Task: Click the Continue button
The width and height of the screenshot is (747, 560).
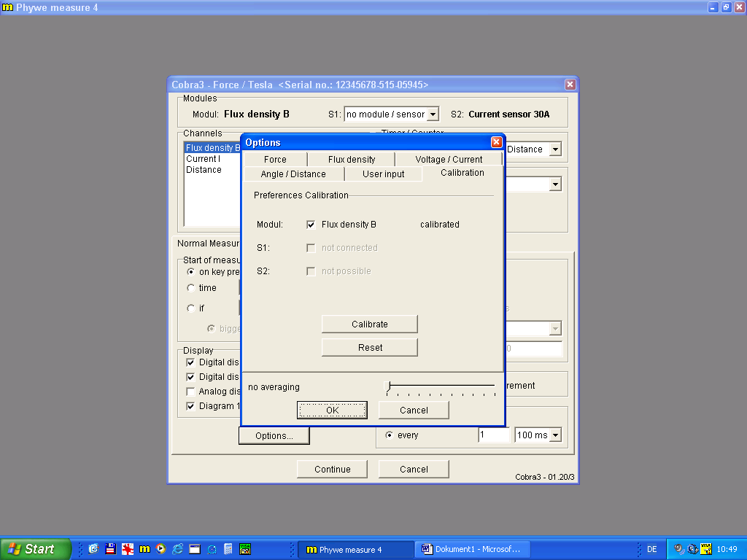Action: (x=332, y=469)
